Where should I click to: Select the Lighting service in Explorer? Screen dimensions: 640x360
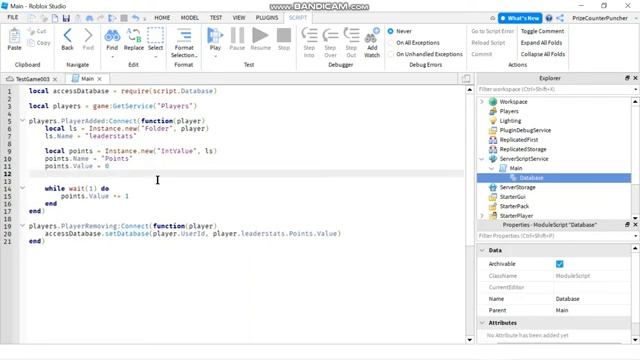point(510,121)
